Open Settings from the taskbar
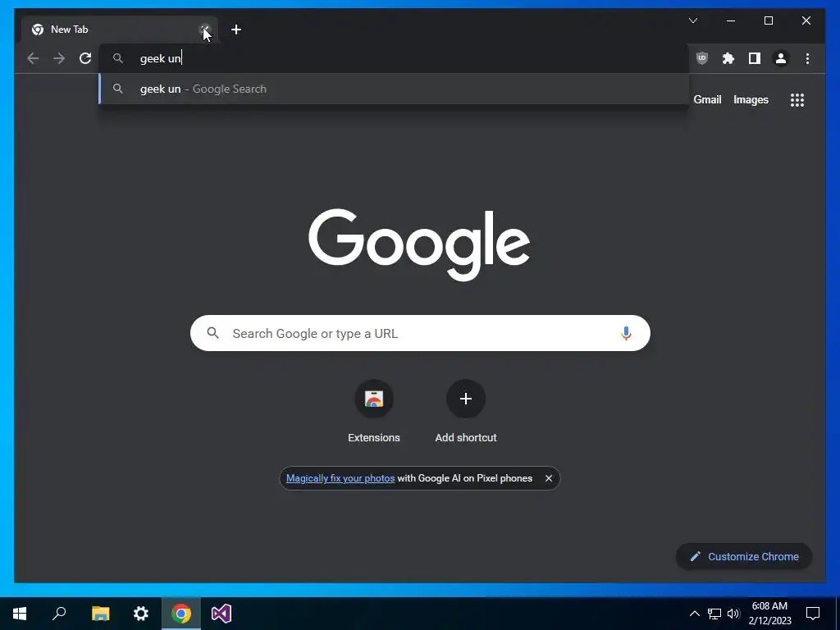This screenshot has height=630, width=840. [x=140, y=614]
